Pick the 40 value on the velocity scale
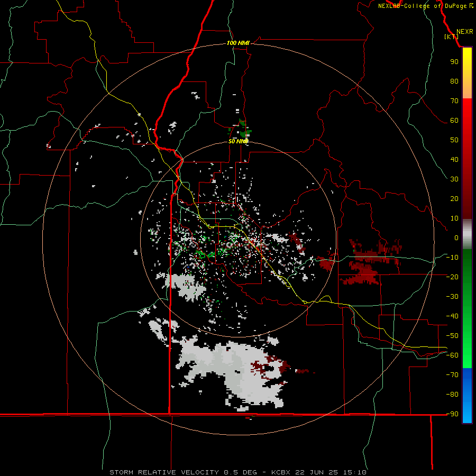The width and height of the screenshot is (476, 476). tap(454, 159)
